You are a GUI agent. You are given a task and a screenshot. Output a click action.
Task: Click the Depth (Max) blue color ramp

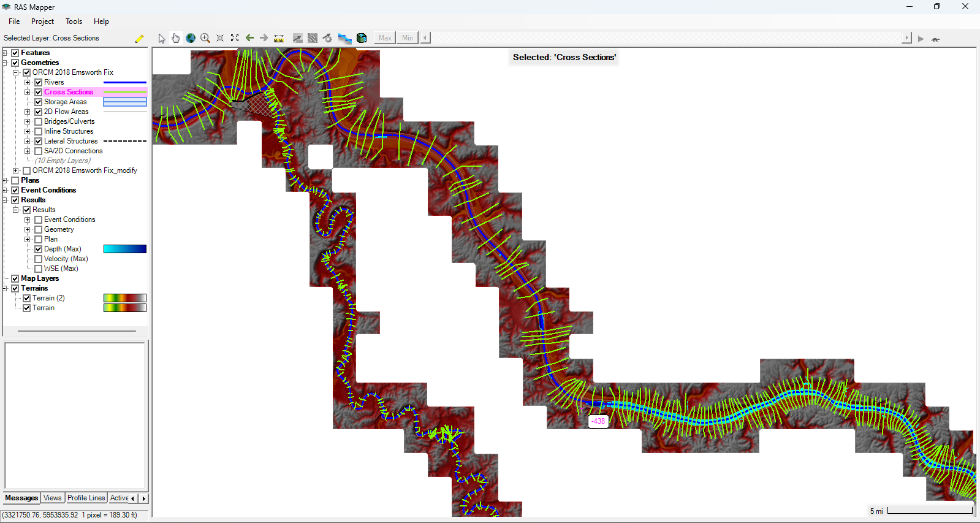pyautogui.click(x=125, y=249)
